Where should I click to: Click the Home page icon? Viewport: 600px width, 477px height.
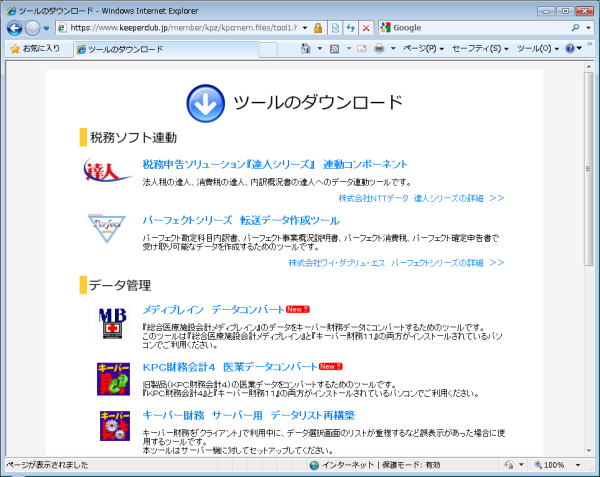click(x=305, y=49)
